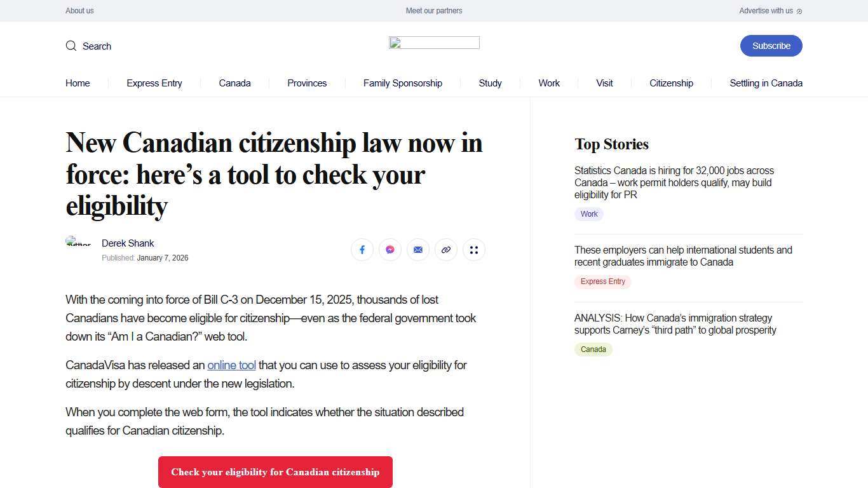
Task: Copy the article link icon
Action: 446,250
